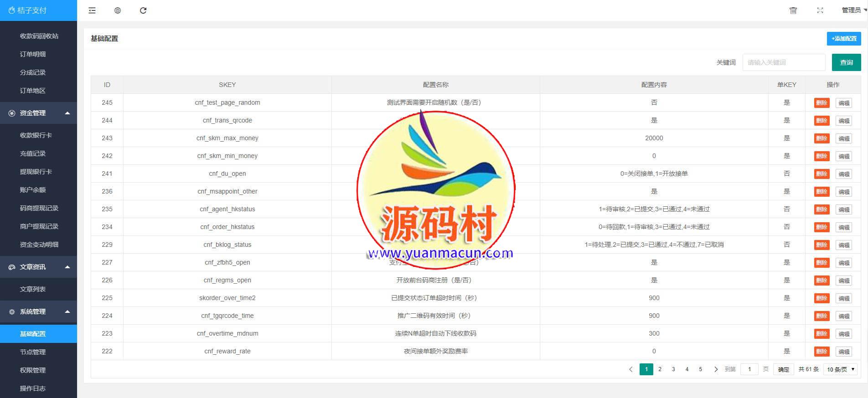868x398 pixels.
Task: Delete the cnf_skm_min_money config
Action: 821,156
